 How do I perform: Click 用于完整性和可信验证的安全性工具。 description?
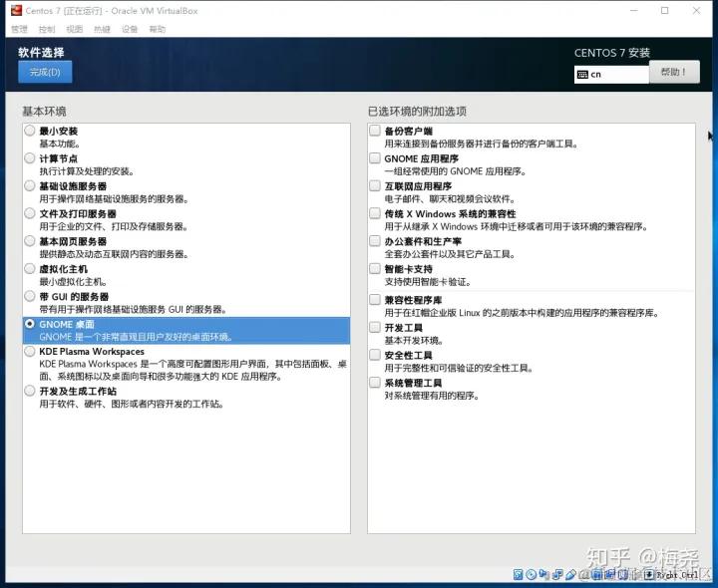[459, 368]
